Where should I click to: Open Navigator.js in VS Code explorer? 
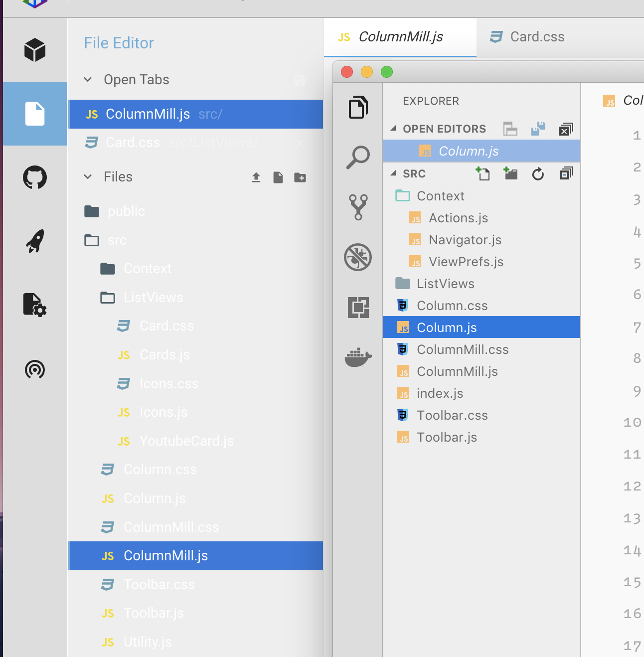click(482, 240)
